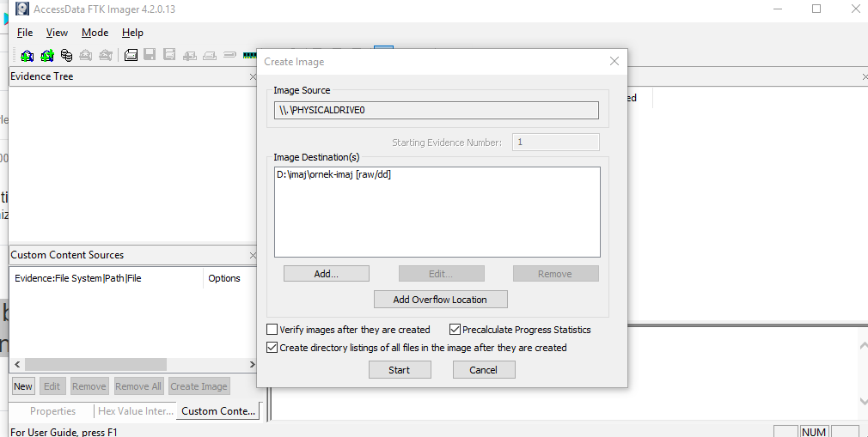Click the Evidence:File System|Path|File column header

[x=107, y=278]
